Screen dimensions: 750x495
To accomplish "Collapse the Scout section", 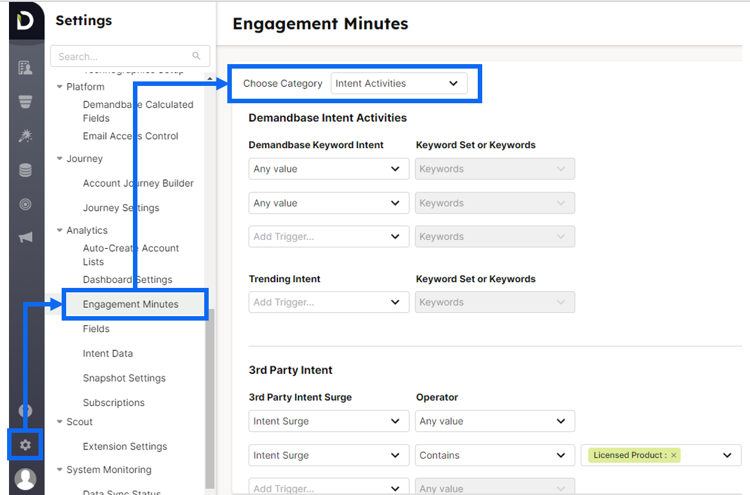I will point(60,421).
